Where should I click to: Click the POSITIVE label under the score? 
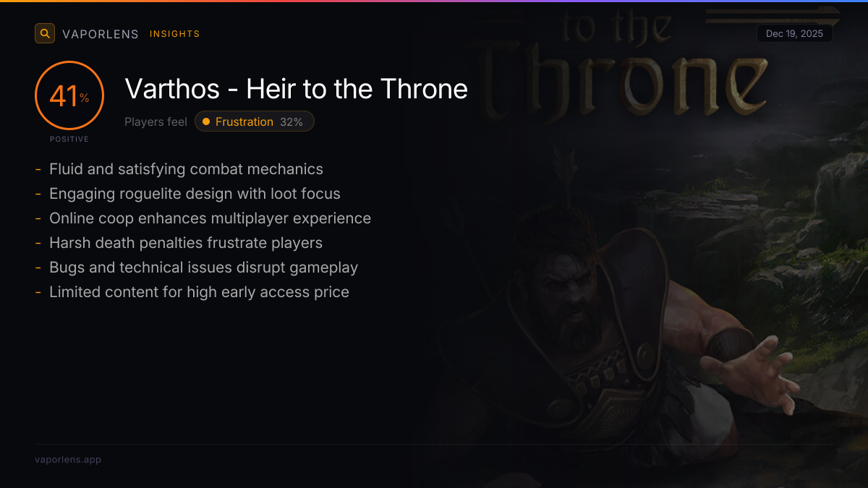[x=69, y=139]
